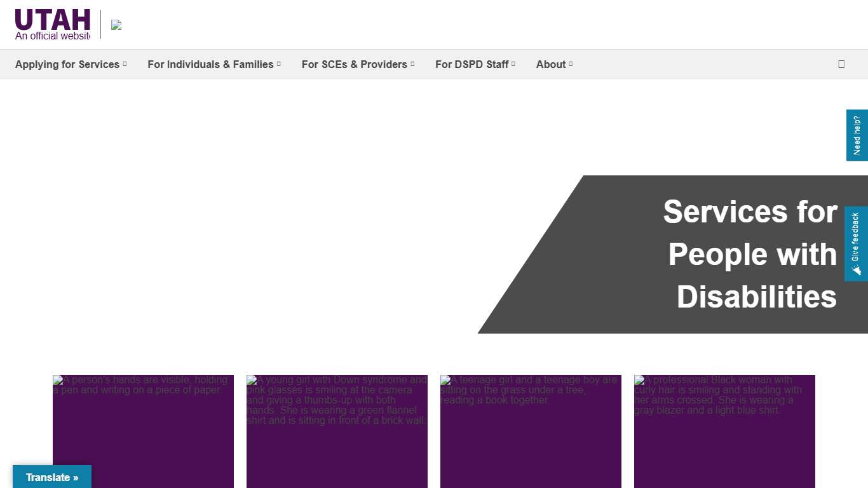Screen dimensions: 868x488
Task: Click the For SCEs & Providers label
Action: pyautogui.click(x=354, y=64)
